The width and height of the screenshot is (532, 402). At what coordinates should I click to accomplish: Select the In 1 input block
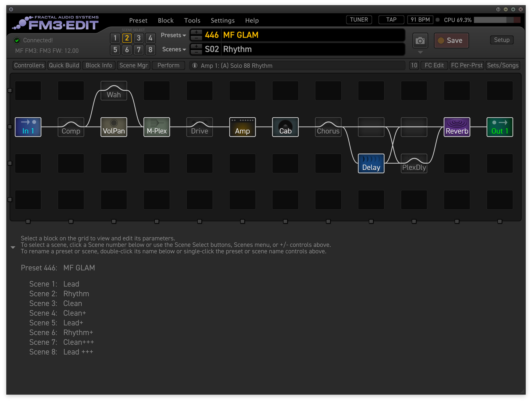pyautogui.click(x=28, y=127)
